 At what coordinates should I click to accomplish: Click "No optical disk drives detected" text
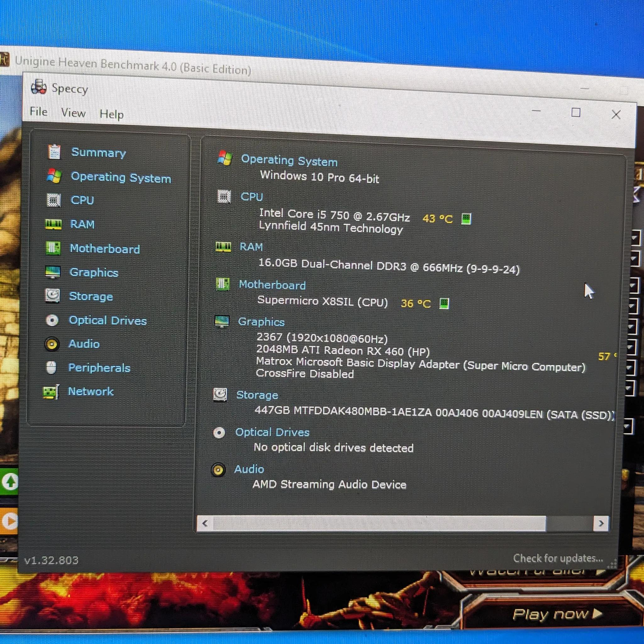(x=333, y=447)
